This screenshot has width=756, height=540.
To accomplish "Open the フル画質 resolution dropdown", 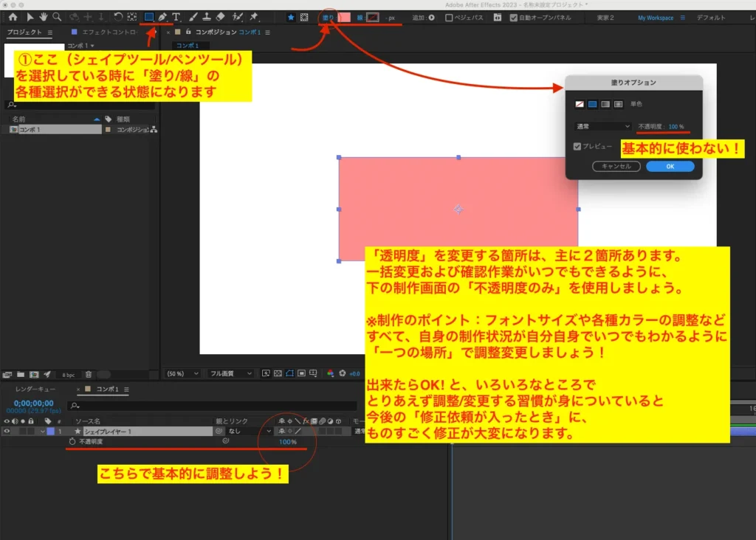I will point(230,374).
